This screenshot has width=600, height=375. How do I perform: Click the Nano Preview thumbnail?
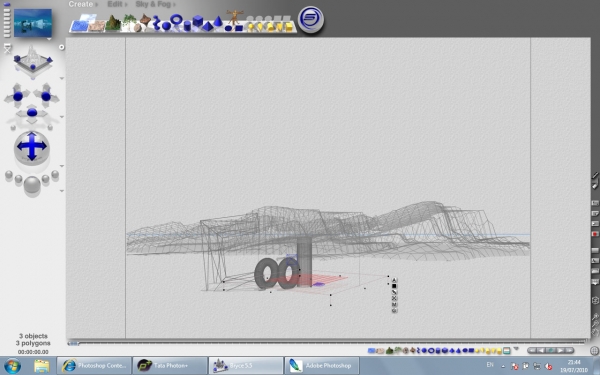click(x=33, y=23)
